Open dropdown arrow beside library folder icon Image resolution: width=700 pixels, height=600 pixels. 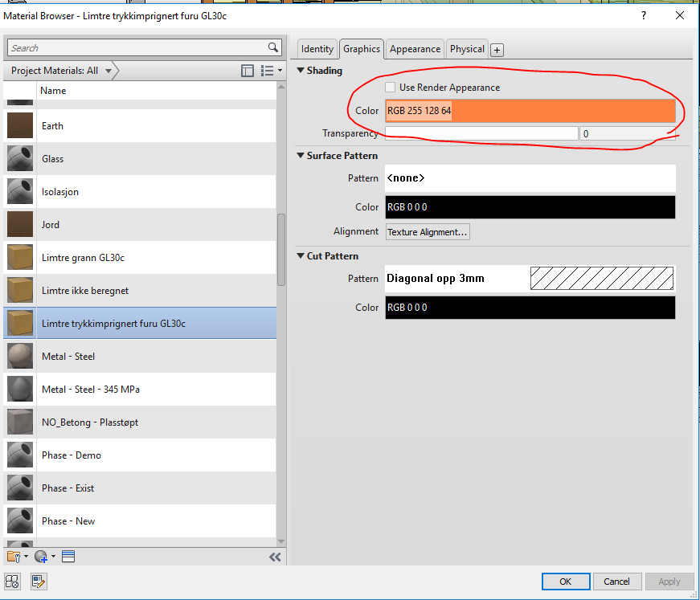pyautogui.click(x=26, y=557)
